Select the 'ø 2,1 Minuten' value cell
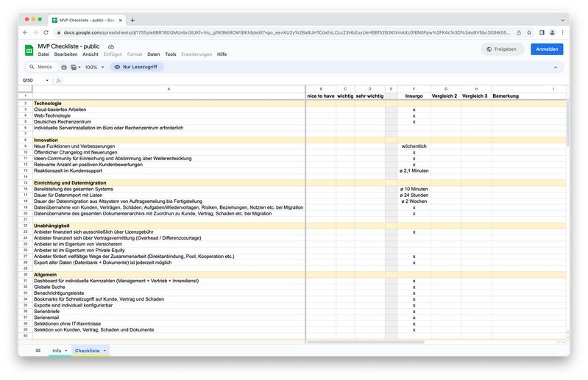Image resolution: width=588 pixels, height=380 pixels. 414,171
